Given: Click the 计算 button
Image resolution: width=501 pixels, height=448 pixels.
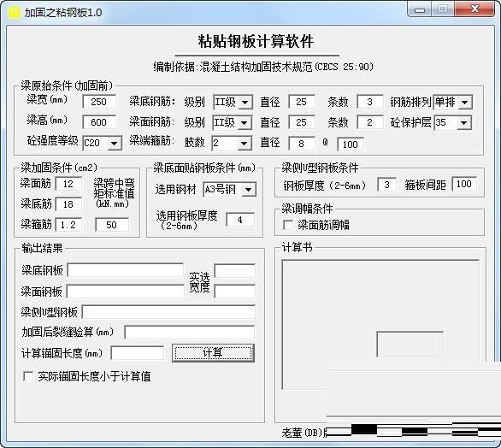Looking at the screenshot, I should coord(213,353).
